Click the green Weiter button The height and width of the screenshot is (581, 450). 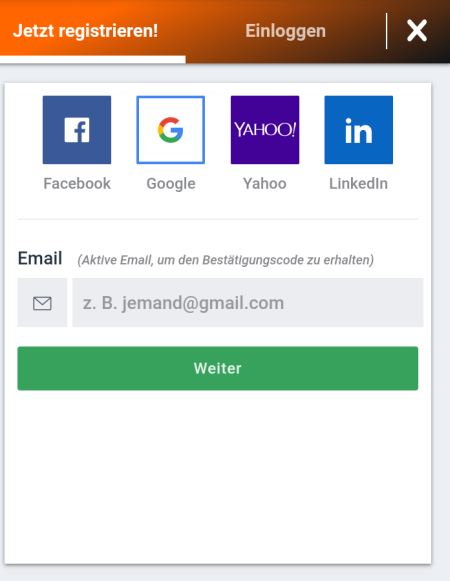point(218,368)
